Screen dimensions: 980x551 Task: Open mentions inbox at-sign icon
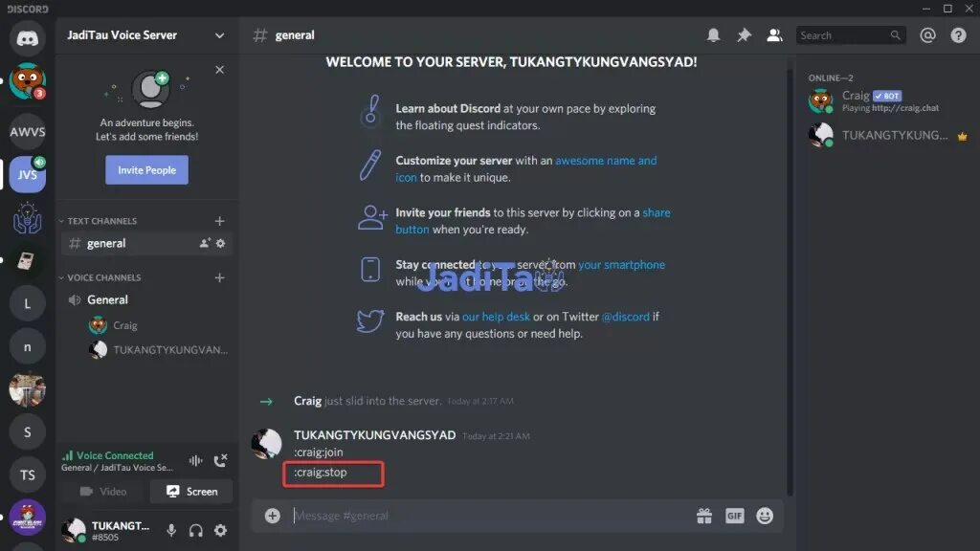click(x=927, y=35)
